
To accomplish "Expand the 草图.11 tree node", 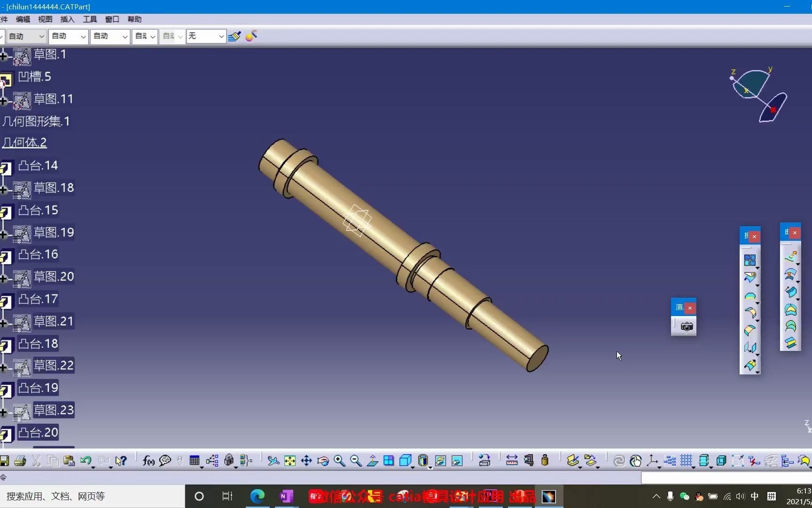I will (x=3, y=101).
